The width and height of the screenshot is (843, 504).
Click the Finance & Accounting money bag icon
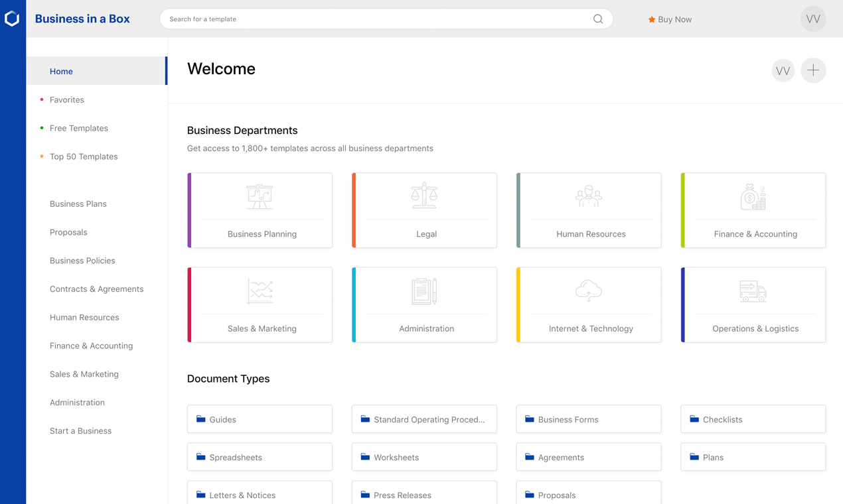click(x=753, y=197)
